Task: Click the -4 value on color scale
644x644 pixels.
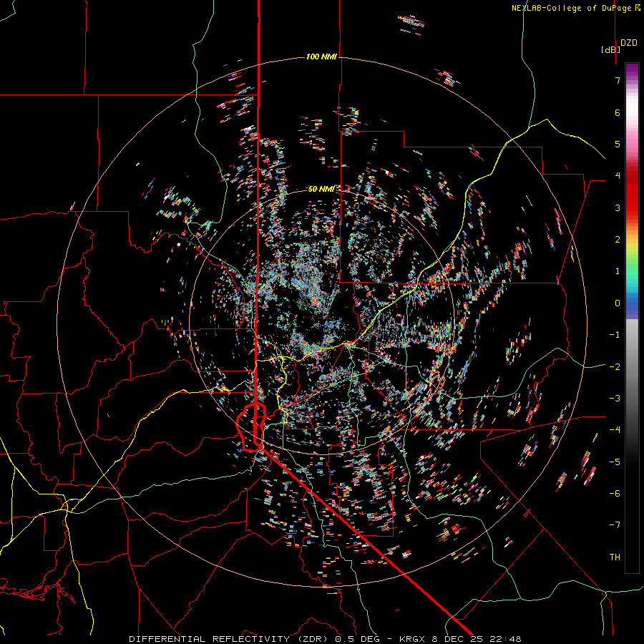Action: (615, 430)
